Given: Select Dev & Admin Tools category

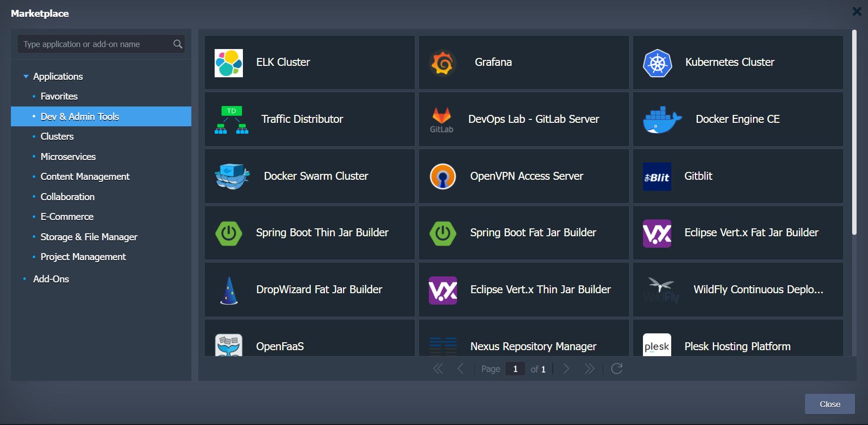Looking at the screenshot, I should pyautogui.click(x=101, y=116).
